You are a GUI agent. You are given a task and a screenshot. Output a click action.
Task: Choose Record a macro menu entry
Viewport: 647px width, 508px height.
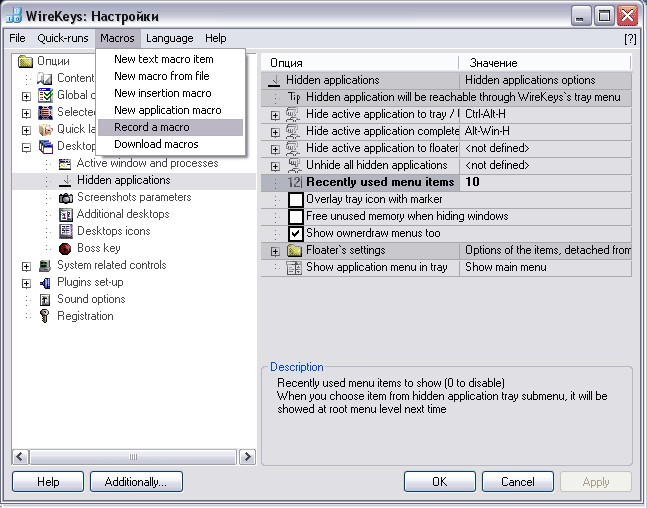pyautogui.click(x=170, y=127)
